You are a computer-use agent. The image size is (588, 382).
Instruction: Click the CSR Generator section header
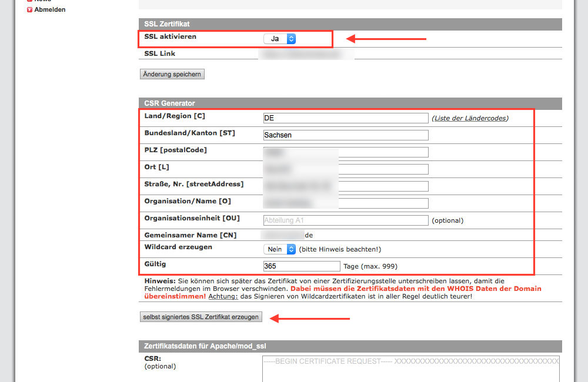click(350, 103)
